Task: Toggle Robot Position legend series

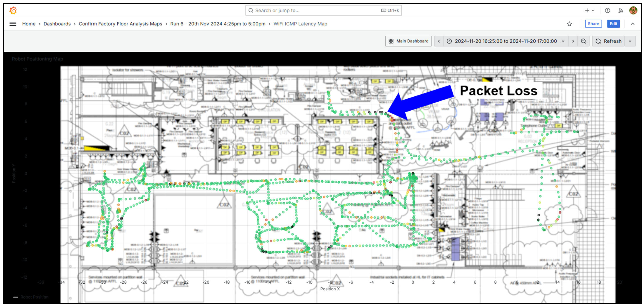Action: click(34, 297)
